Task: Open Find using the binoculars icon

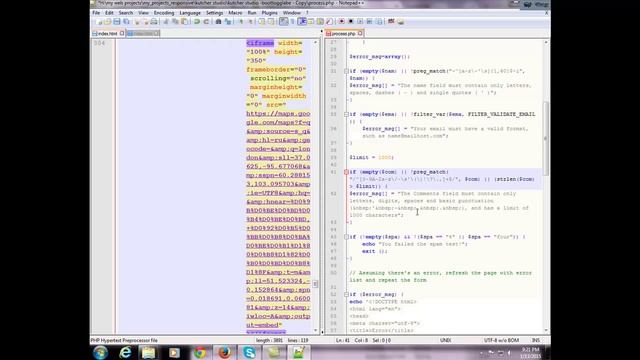Action: pyautogui.click(x=218, y=21)
